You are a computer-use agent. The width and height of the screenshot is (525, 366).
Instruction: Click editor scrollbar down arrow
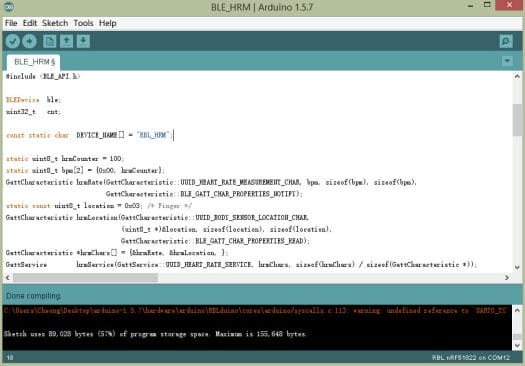tap(517, 267)
